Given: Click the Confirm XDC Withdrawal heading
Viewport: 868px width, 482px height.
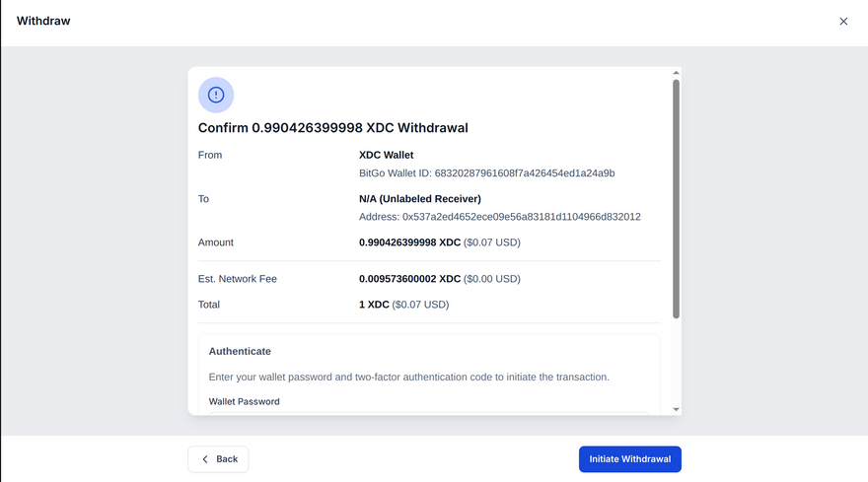Looking at the screenshot, I should click(x=332, y=128).
